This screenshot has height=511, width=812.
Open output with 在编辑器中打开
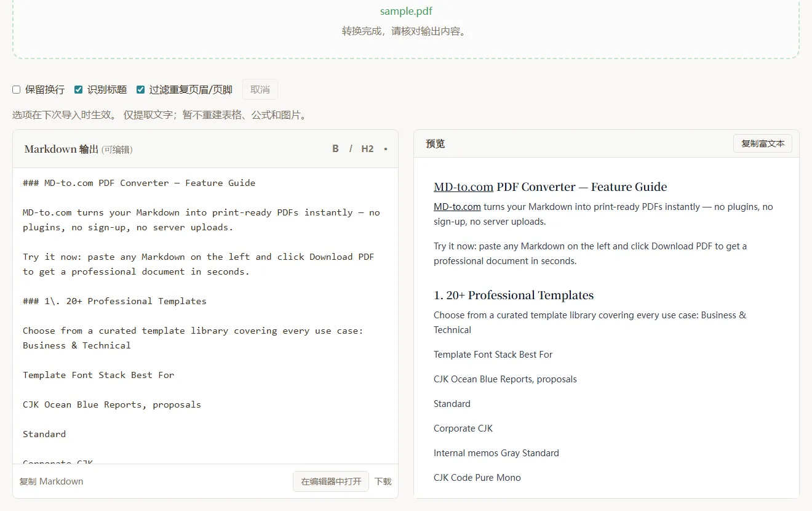pos(331,481)
